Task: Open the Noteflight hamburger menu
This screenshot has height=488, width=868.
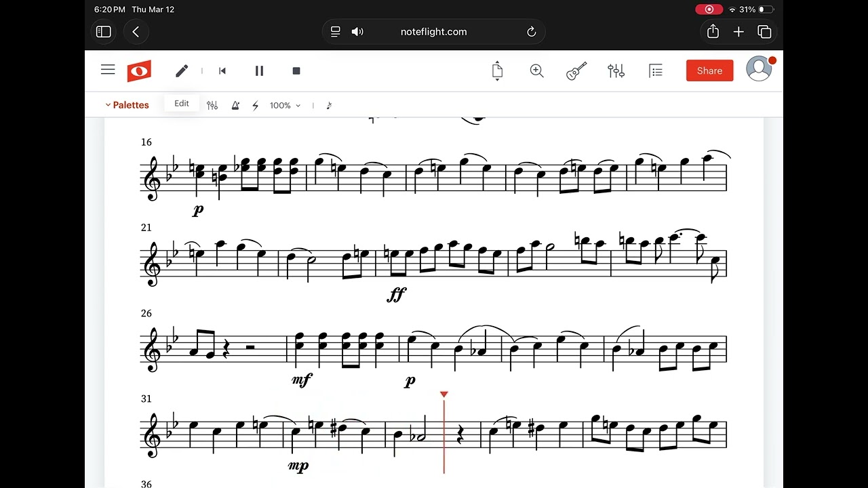Action: 108,70
